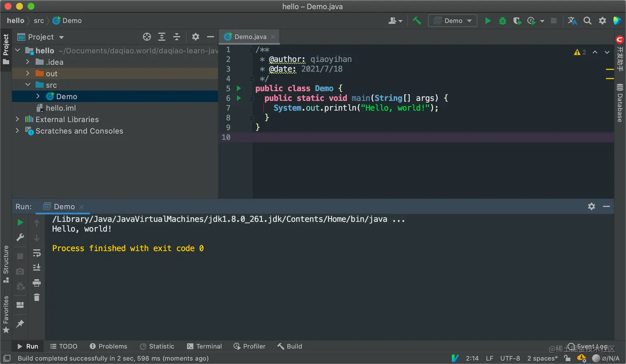This screenshot has height=364, width=626.
Task: Open Search Everywhere magnifier icon
Action: click(x=587, y=21)
